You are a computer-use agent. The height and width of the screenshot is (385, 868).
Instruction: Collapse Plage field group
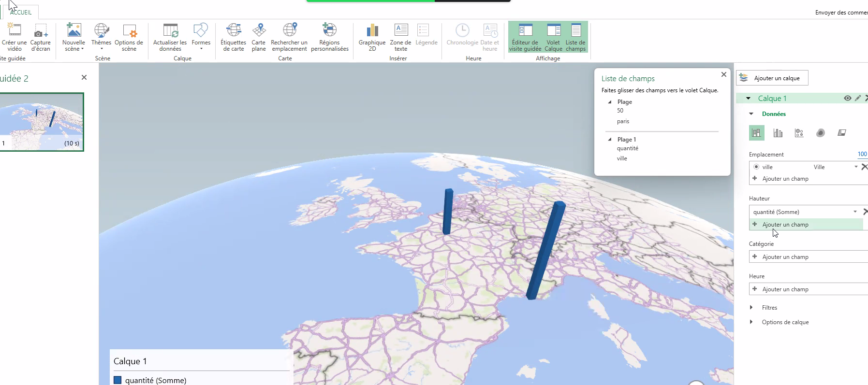click(x=610, y=102)
